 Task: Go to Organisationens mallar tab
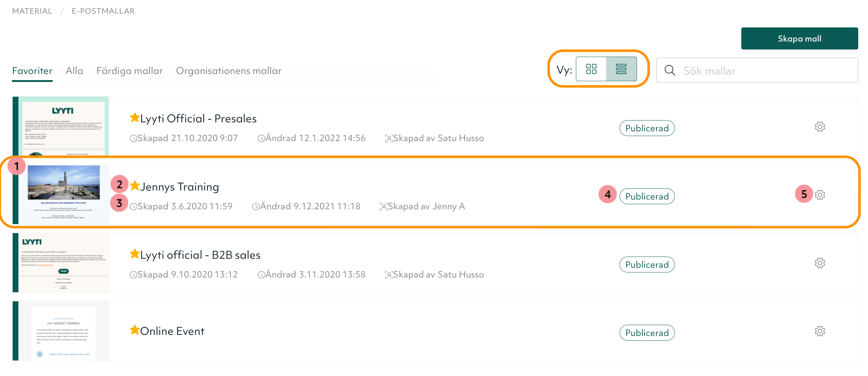point(229,71)
